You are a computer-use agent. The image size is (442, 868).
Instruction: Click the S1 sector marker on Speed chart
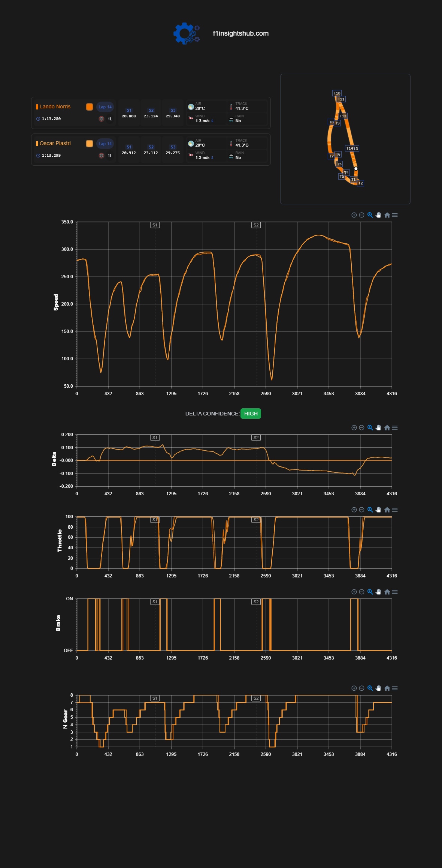[155, 225]
